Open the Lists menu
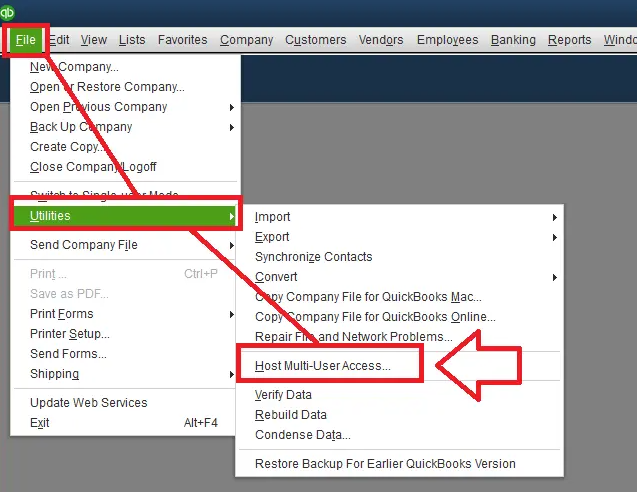The width and height of the screenshot is (637, 492). click(x=132, y=40)
